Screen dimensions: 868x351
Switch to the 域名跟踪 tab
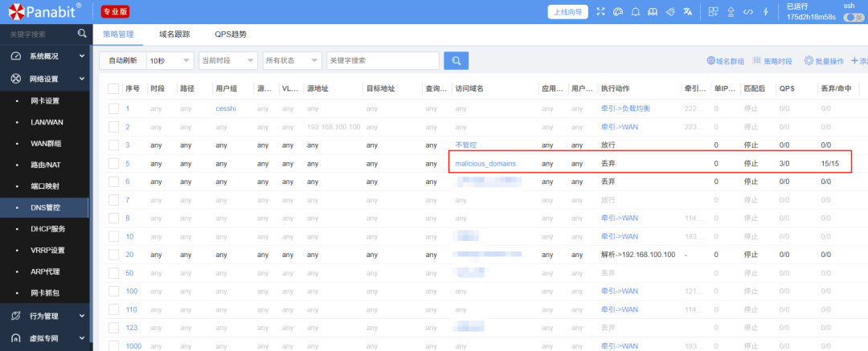pos(174,34)
